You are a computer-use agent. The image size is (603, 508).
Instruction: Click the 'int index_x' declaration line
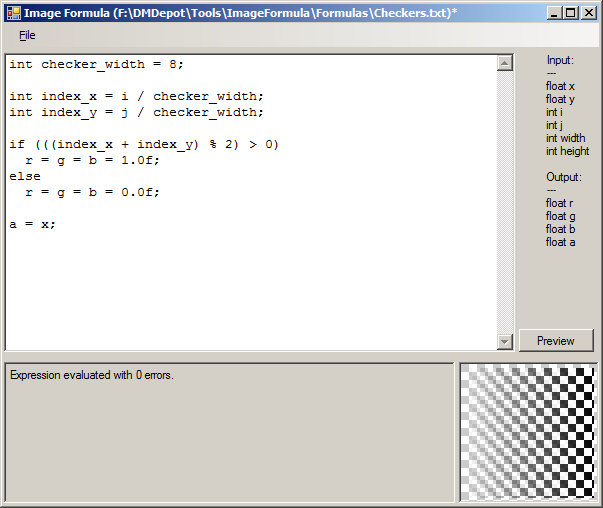click(x=136, y=96)
